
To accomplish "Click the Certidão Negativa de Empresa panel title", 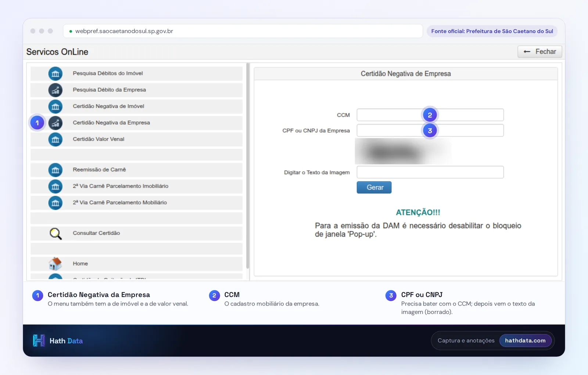I will [x=406, y=74].
